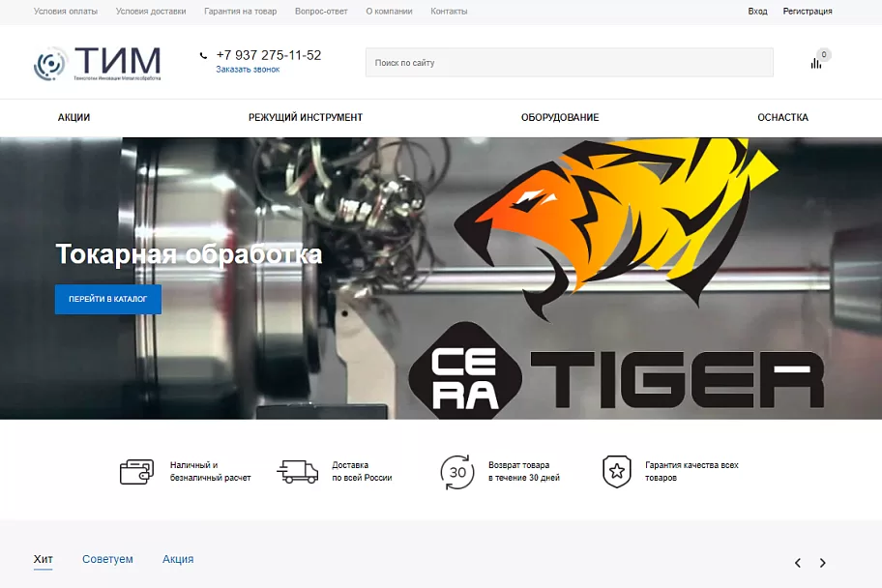Go to the Контакты page
882x588 pixels.
tap(449, 12)
